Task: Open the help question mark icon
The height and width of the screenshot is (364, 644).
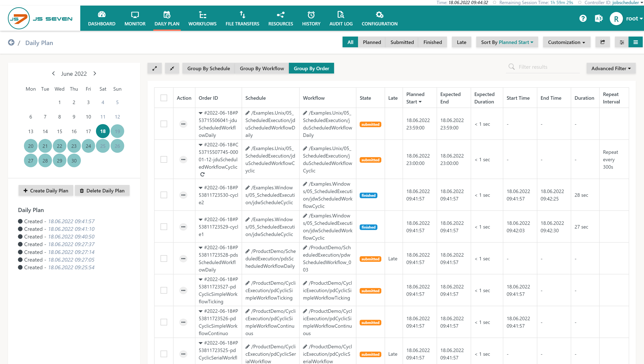Action: [583, 19]
